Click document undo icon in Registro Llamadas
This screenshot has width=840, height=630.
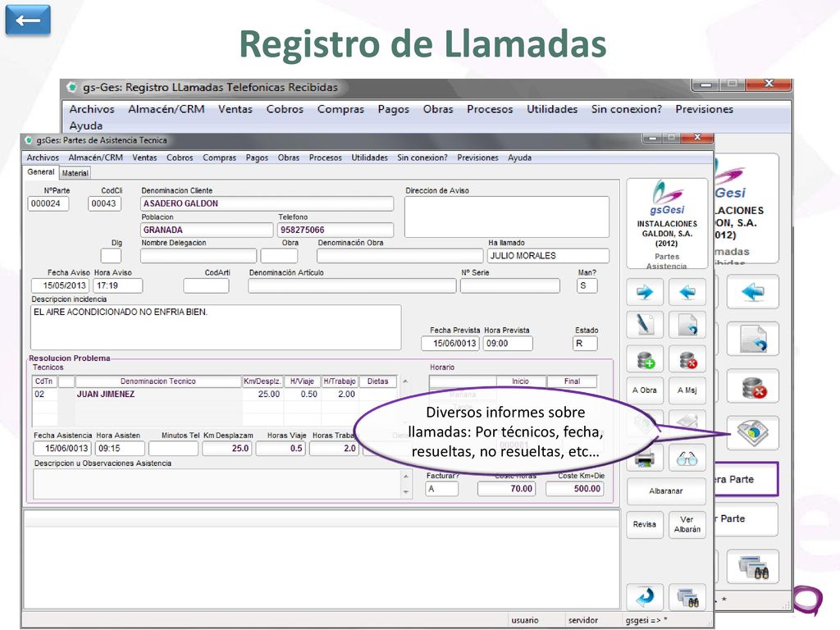coord(753,339)
